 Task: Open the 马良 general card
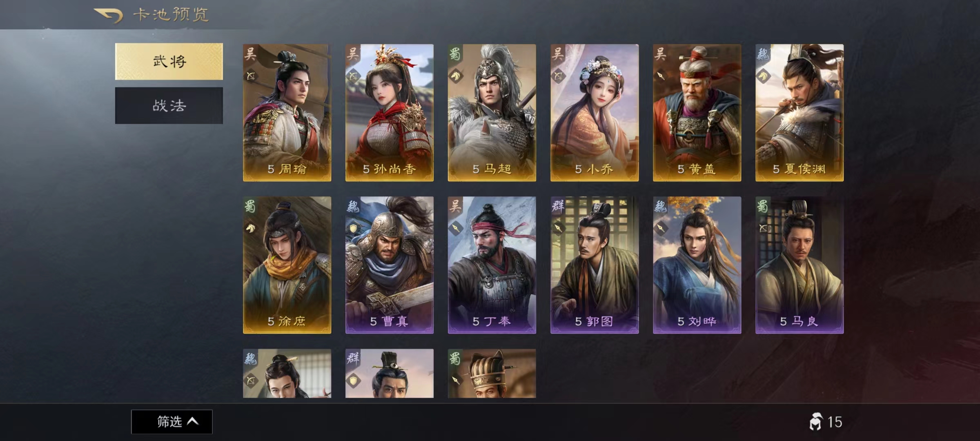coord(800,265)
